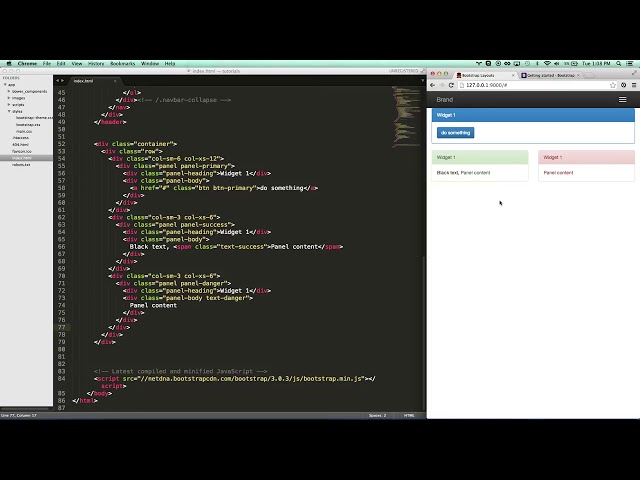The height and width of the screenshot is (480, 640).
Task: Open the tab list dropdown in Sublime
Action: (422, 80)
